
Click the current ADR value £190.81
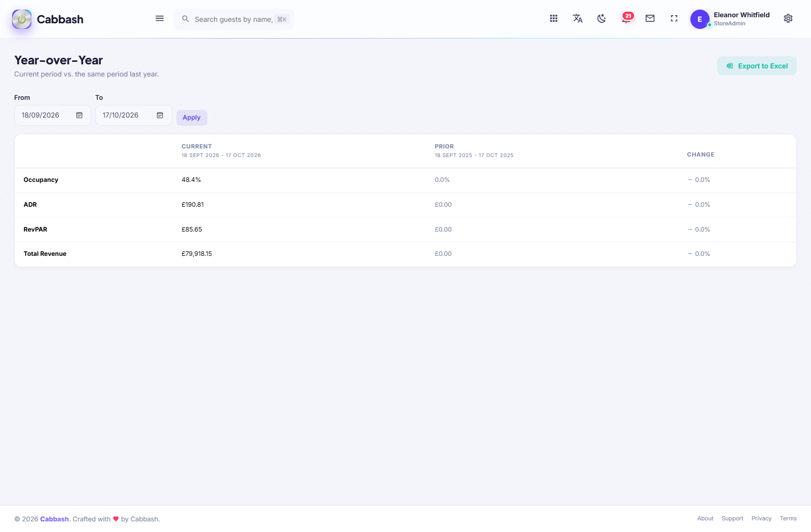[193, 205]
